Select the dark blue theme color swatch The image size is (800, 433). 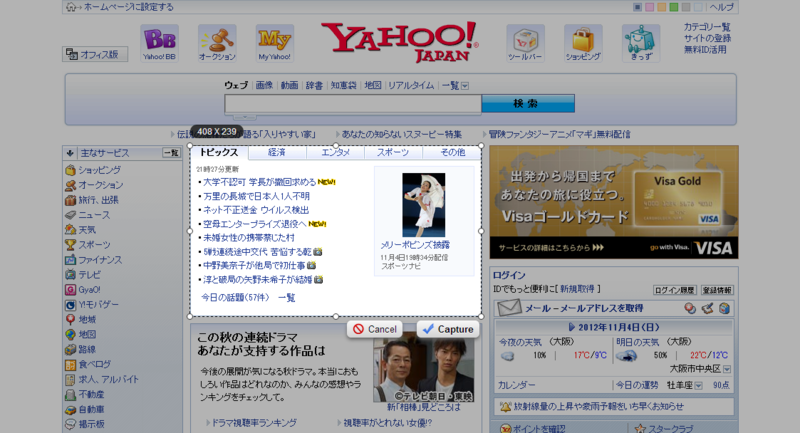tap(637, 7)
